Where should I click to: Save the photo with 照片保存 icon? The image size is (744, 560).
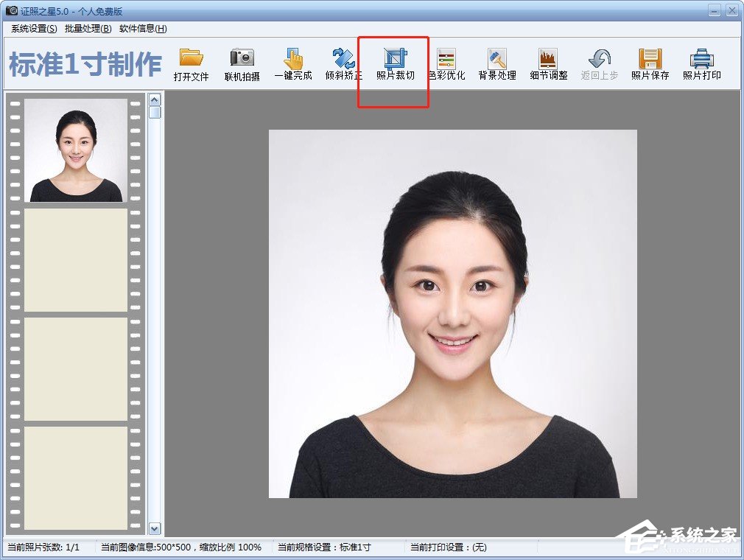(650, 59)
